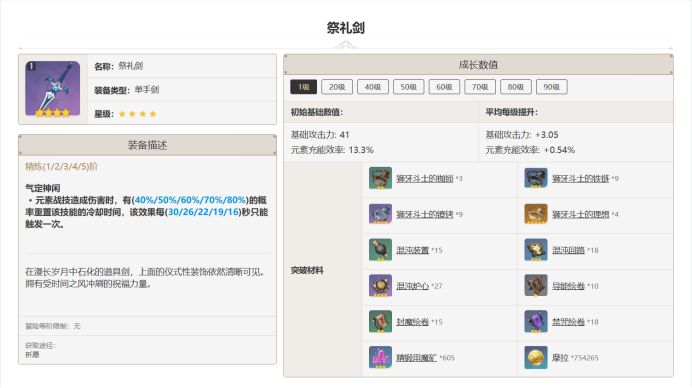
Task: Click the 混沌装置 material icon
Action: coord(380,250)
